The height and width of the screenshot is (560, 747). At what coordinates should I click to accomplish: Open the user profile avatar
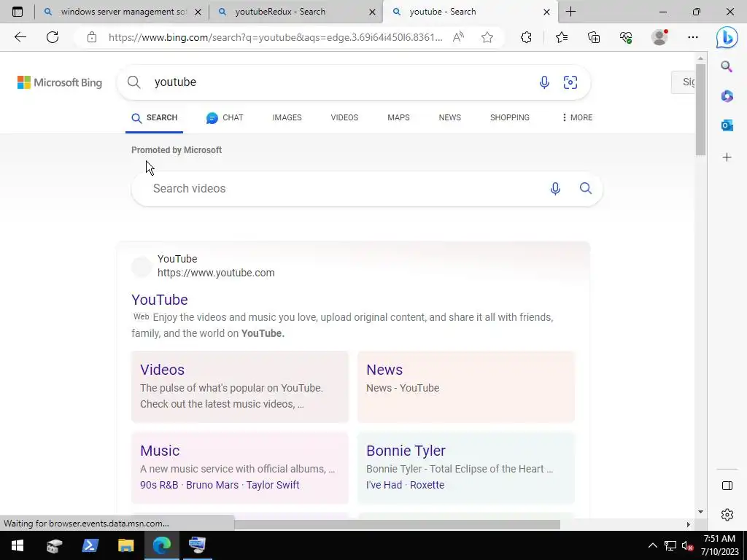(659, 37)
